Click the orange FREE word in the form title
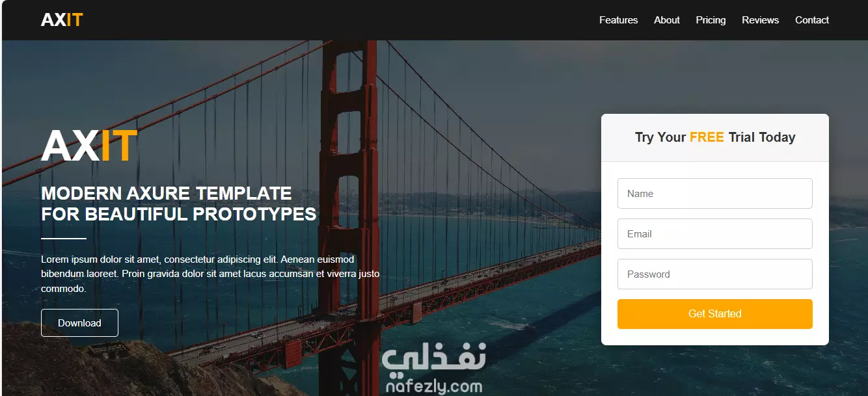868x396 pixels. pyautogui.click(x=707, y=137)
